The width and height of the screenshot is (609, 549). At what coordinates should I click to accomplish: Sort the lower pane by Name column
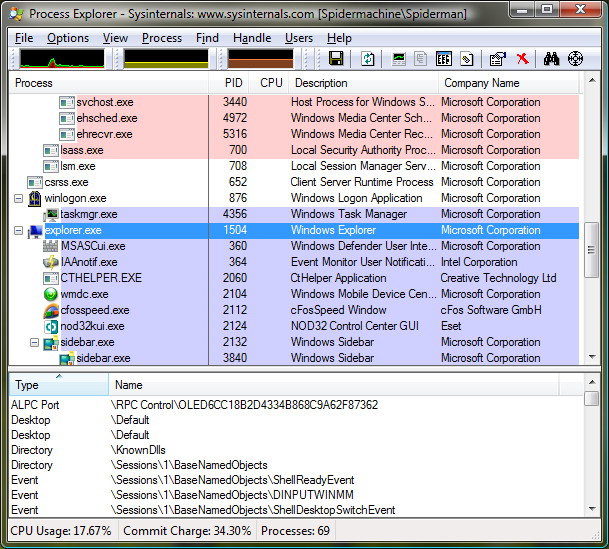(334, 385)
